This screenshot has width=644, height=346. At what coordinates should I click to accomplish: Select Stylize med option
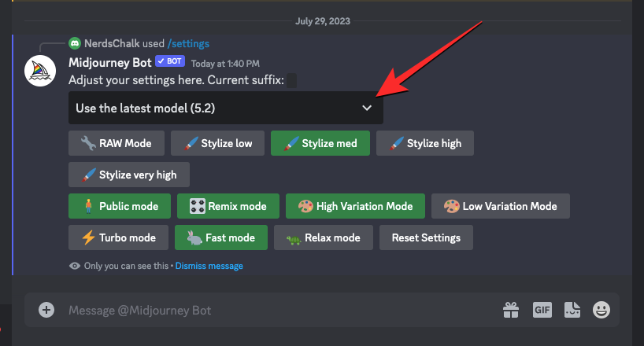pyautogui.click(x=320, y=143)
